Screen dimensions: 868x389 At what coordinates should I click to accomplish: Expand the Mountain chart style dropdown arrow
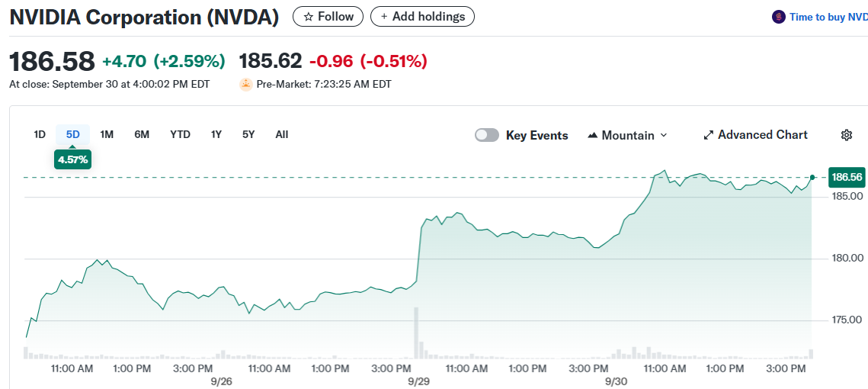(663, 135)
